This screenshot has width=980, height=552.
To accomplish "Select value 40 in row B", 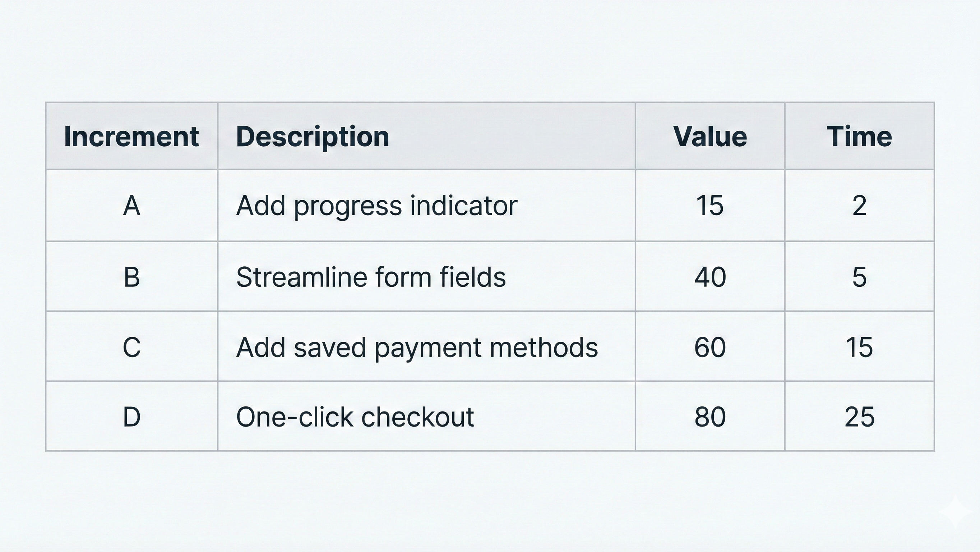I will point(710,277).
